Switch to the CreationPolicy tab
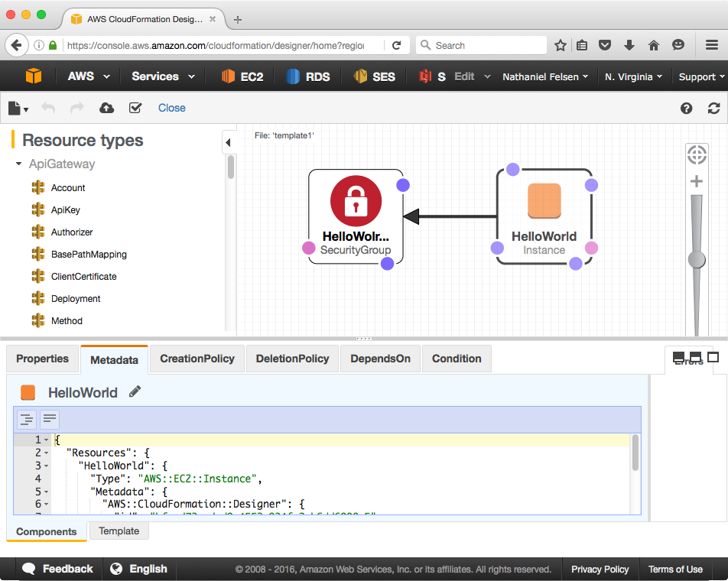Screen dimensions: 728x581 (197, 359)
